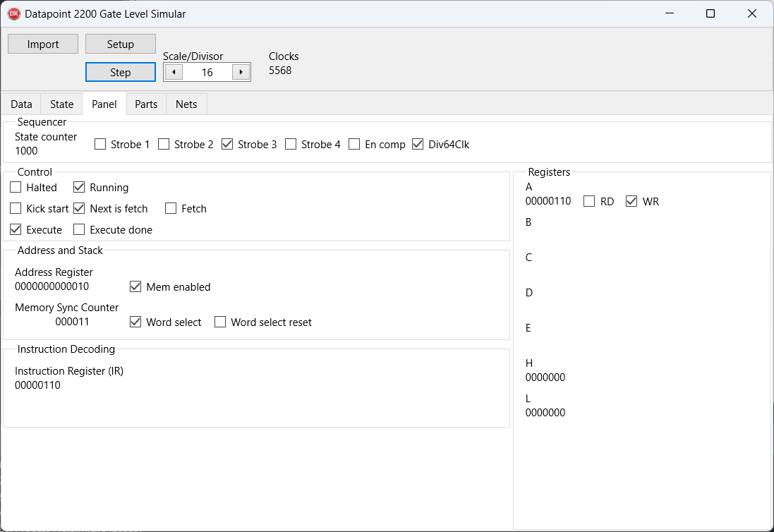Maximize the simulator window
Screen dimensions: 774x532
click(710, 13)
